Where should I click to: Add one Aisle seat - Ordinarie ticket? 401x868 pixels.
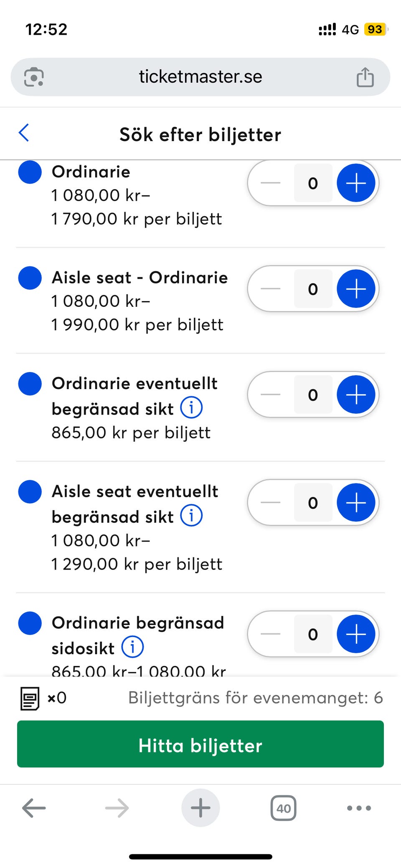[x=356, y=289]
